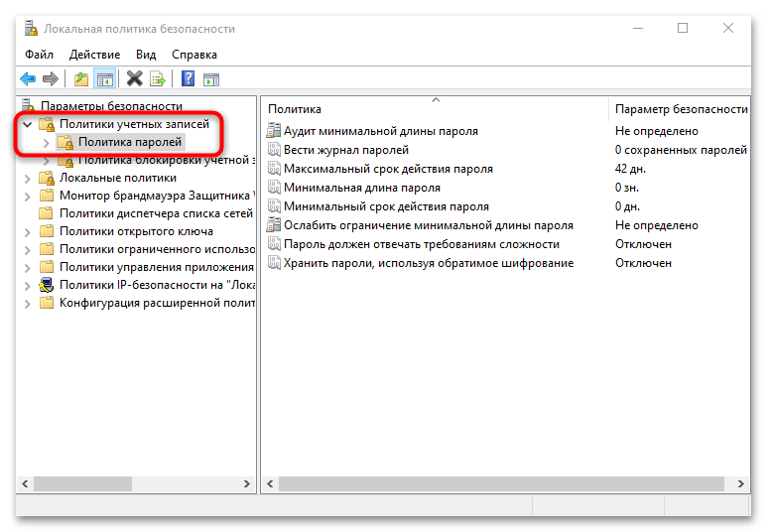Click the 'Политики открытого ключа' folder icon
Image resolution: width=767 pixels, height=532 pixels.
pyautogui.click(x=47, y=231)
